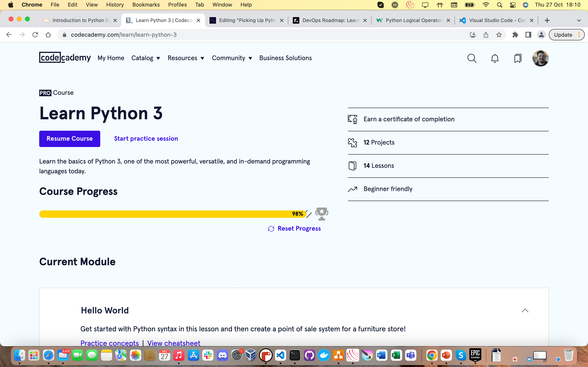This screenshot has width=588, height=367.
Task: Expand the Resources dropdown
Action: click(x=186, y=58)
